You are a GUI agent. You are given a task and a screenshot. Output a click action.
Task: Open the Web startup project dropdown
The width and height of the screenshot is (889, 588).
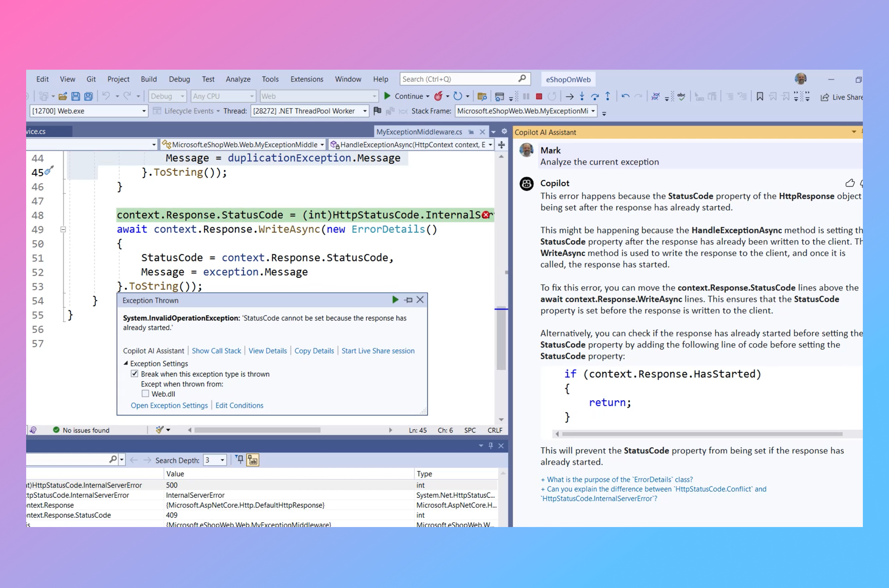(319, 96)
